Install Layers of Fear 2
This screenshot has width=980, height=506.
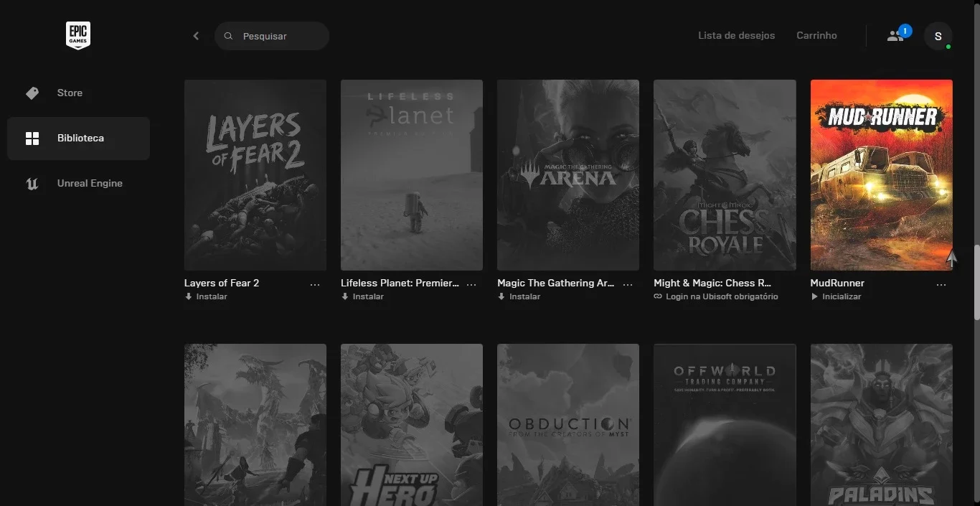coord(206,296)
